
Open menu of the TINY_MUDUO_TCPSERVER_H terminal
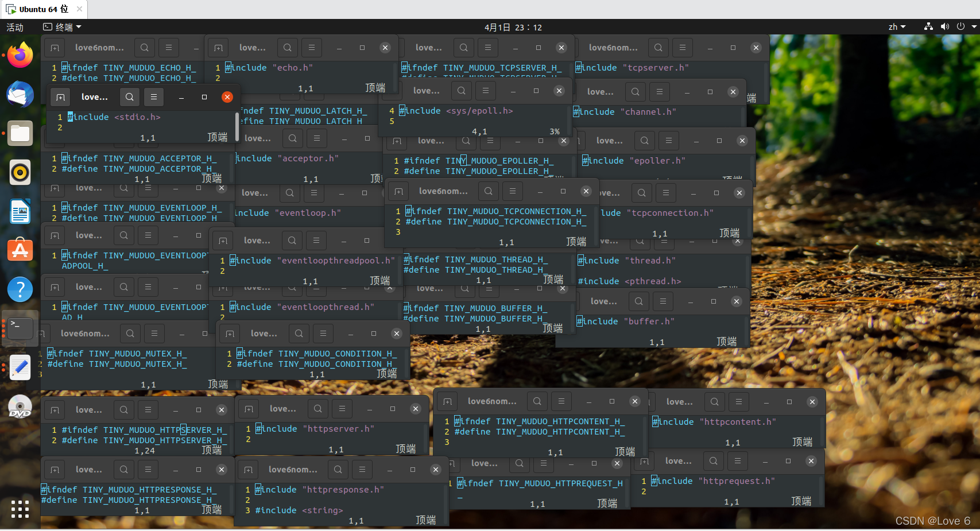[488, 48]
